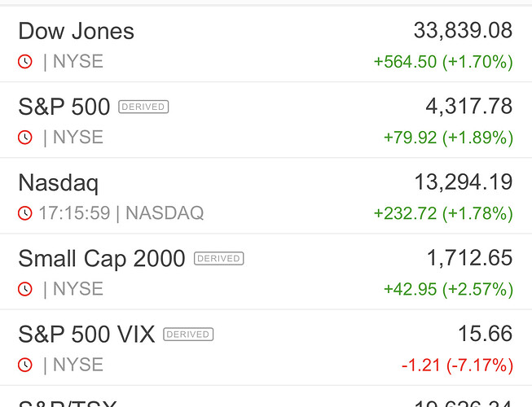The height and width of the screenshot is (407, 532).
Task: Click the DERIVED badge beside S&P 500 VIX
Action: pos(188,335)
